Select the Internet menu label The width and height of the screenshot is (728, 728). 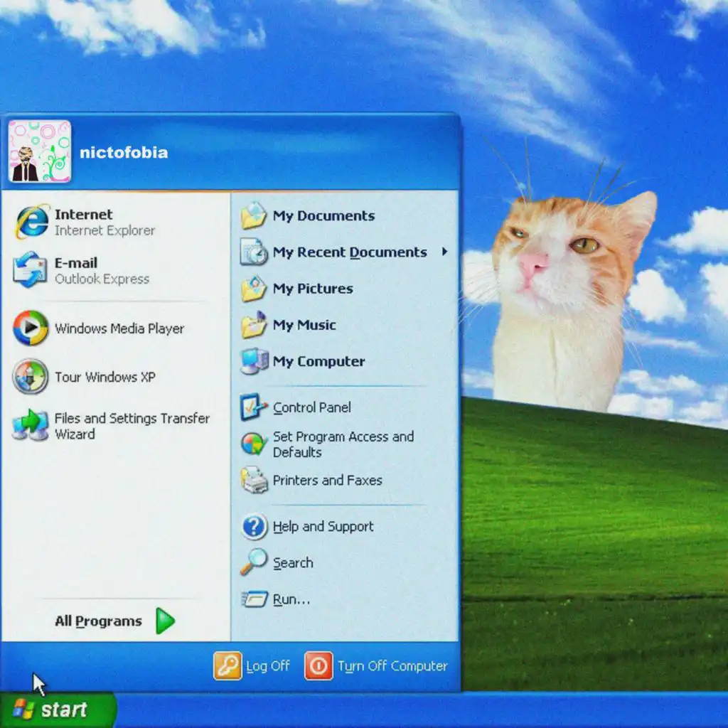[84, 215]
